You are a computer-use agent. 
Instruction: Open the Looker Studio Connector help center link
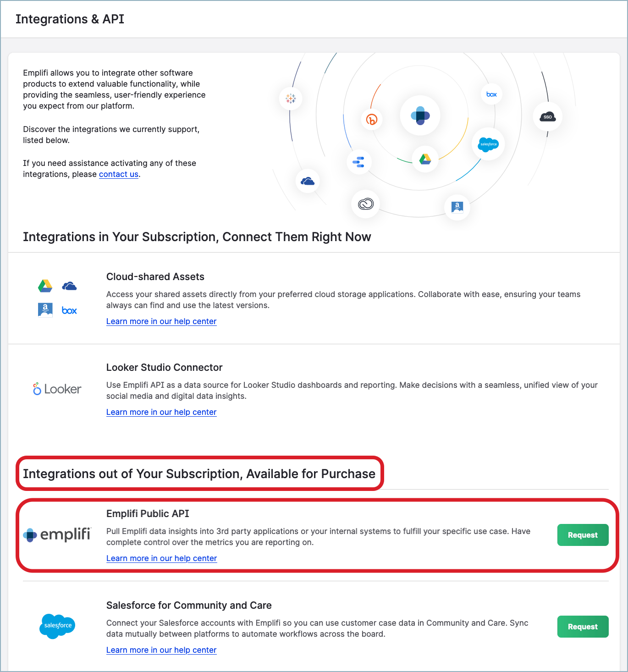pyautogui.click(x=161, y=412)
